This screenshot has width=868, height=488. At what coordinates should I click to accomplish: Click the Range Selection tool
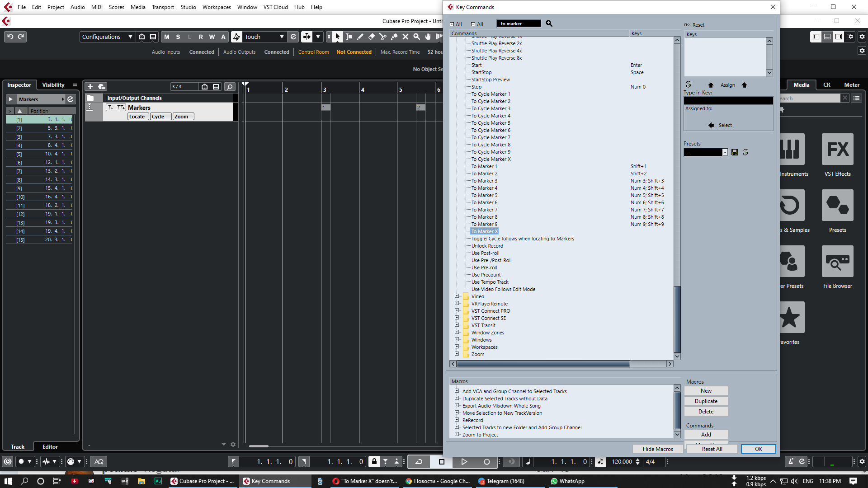coord(349,37)
